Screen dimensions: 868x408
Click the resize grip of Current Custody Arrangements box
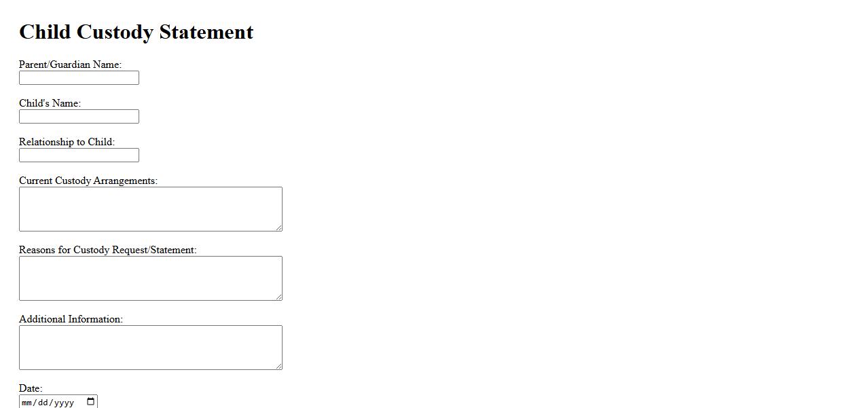[278, 227]
